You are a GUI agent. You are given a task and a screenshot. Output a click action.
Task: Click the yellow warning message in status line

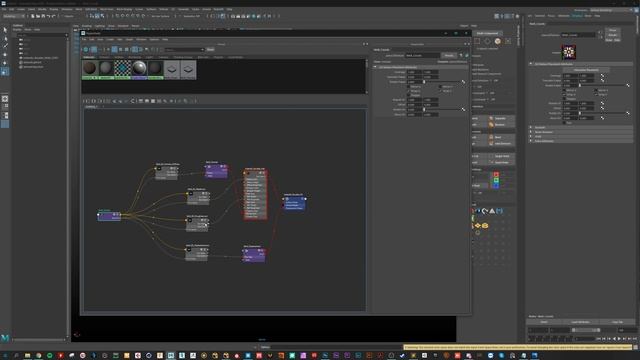pyautogui.click(x=518, y=347)
